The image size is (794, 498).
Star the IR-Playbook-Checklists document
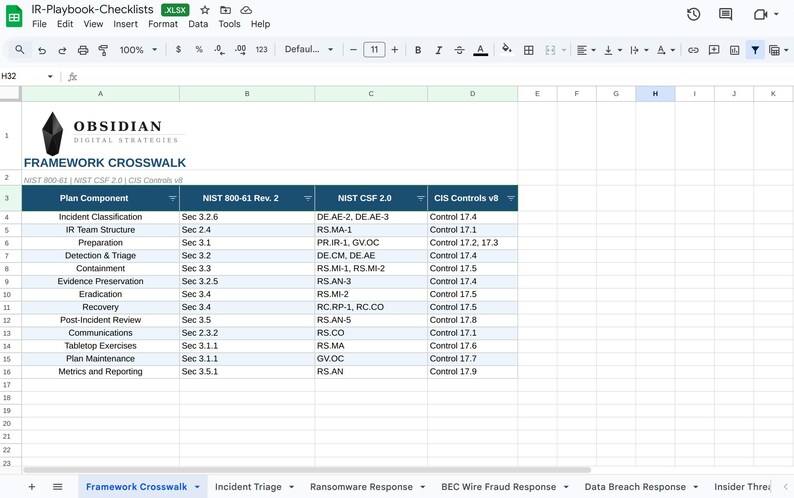coord(205,10)
